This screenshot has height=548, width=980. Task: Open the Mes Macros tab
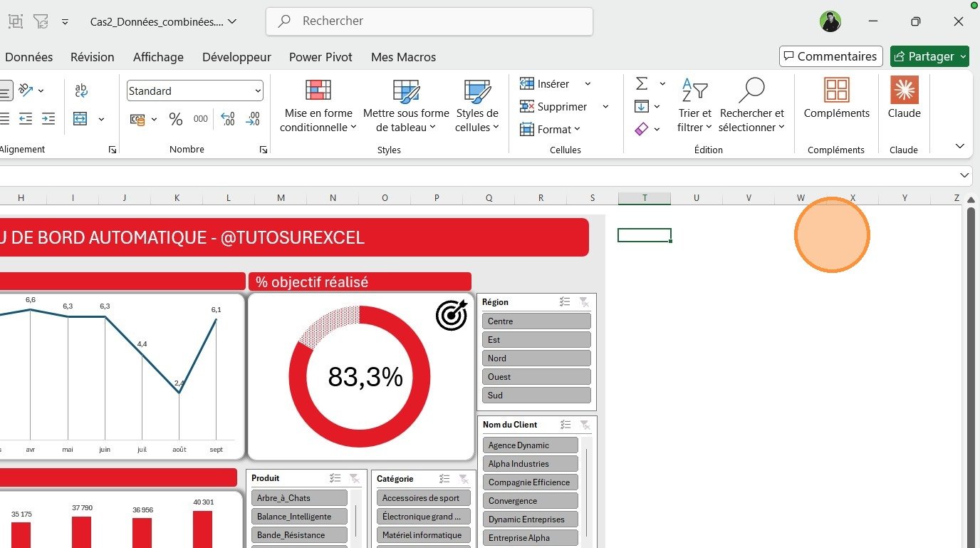pyautogui.click(x=403, y=57)
